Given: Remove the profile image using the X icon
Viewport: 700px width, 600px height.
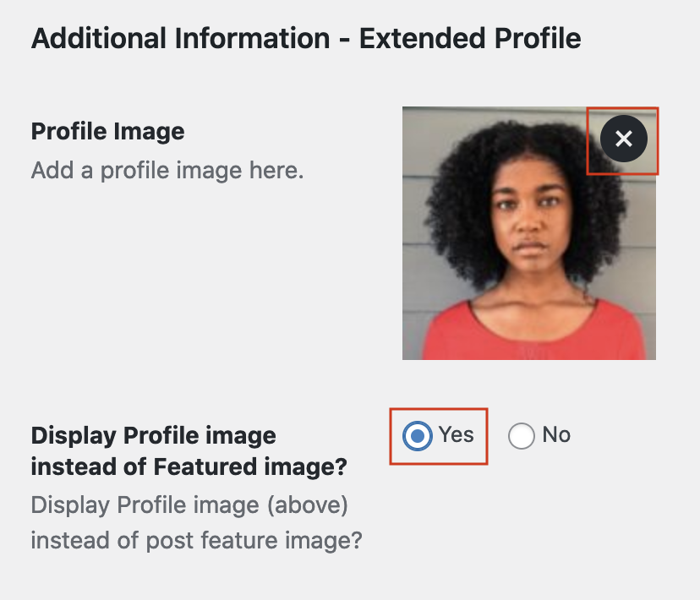Looking at the screenshot, I should (623, 139).
